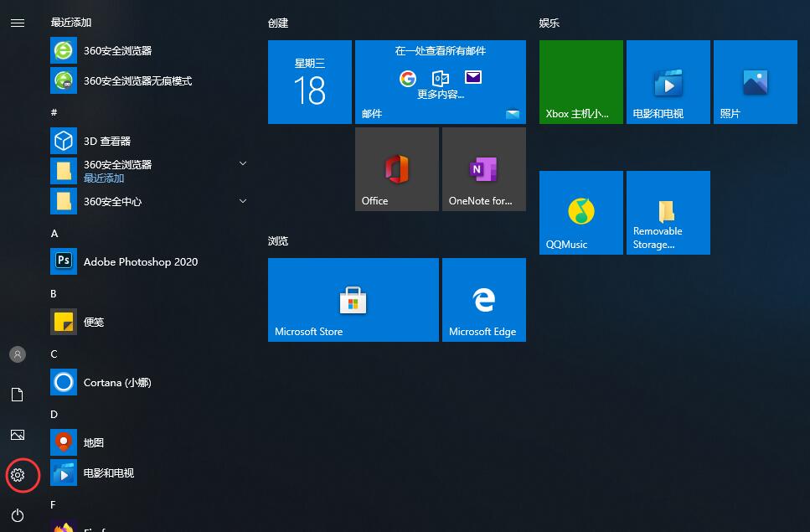Click the Power button icon
Screen dimensions: 810x532
click(x=18, y=515)
